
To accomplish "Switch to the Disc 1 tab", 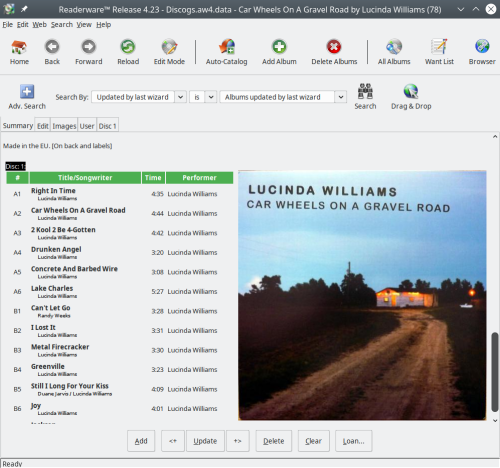I will [x=107, y=126].
